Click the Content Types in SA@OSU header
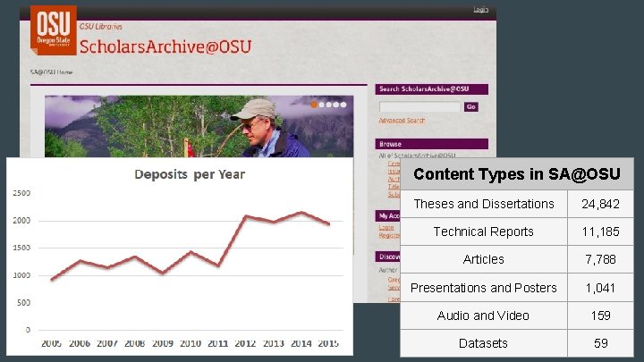The image size is (644, 362). [517, 174]
